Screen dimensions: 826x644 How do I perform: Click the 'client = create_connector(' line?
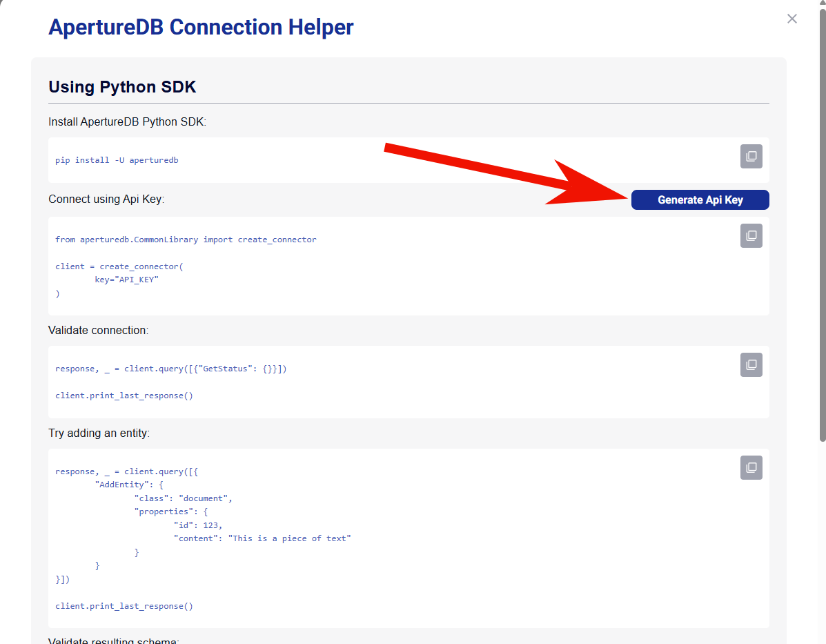tap(119, 266)
